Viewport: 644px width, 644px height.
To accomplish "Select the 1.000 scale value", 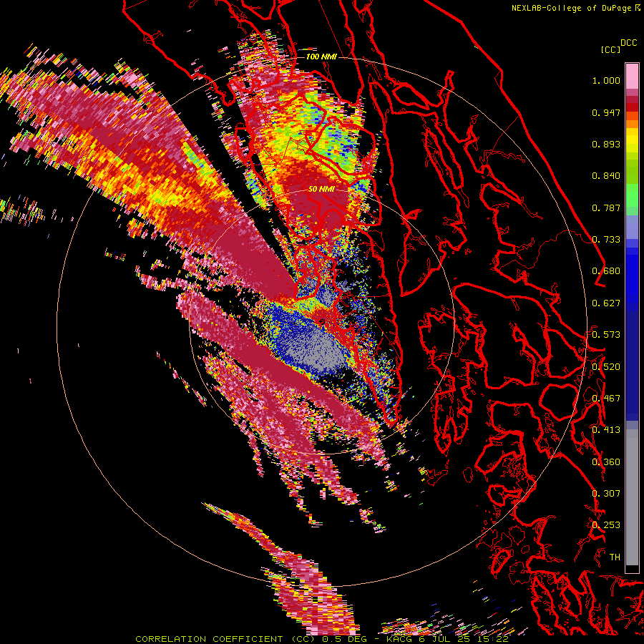I will coord(606,80).
